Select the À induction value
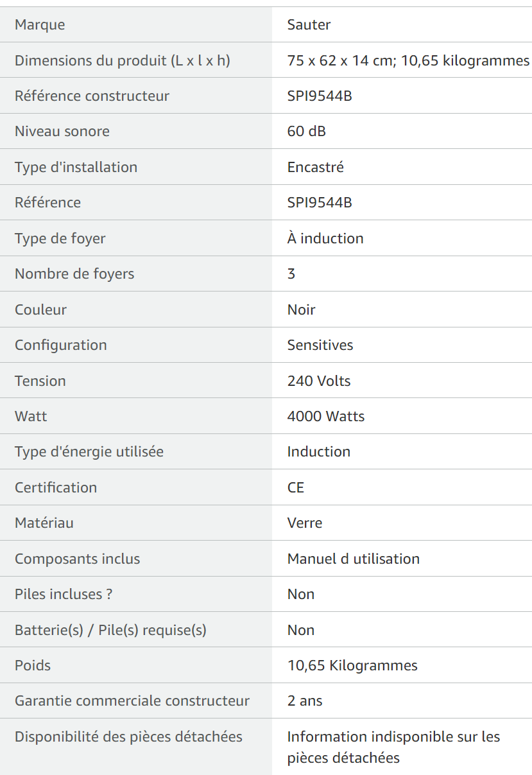The height and width of the screenshot is (775, 532). click(325, 238)
